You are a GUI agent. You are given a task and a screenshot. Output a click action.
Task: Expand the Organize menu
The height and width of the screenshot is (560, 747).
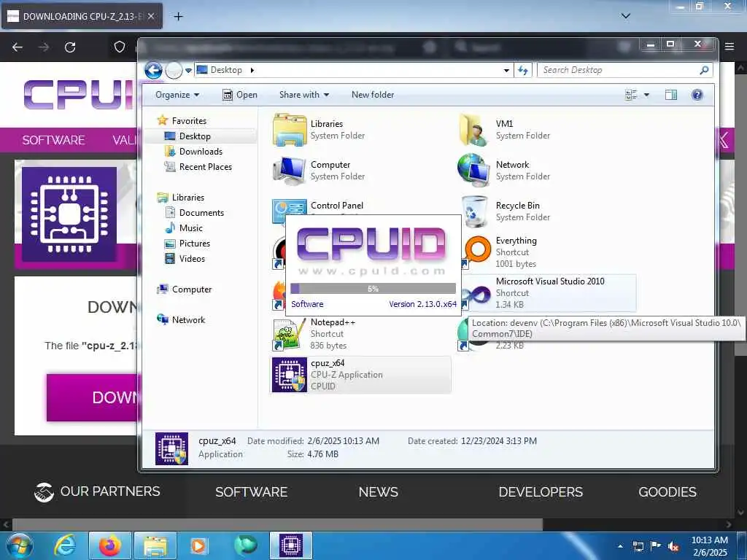(177, 95)
